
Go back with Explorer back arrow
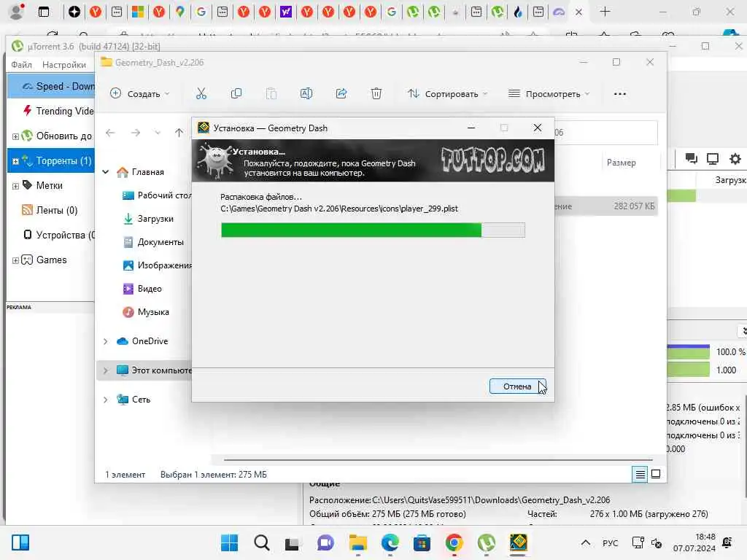(x=111, y=133)
